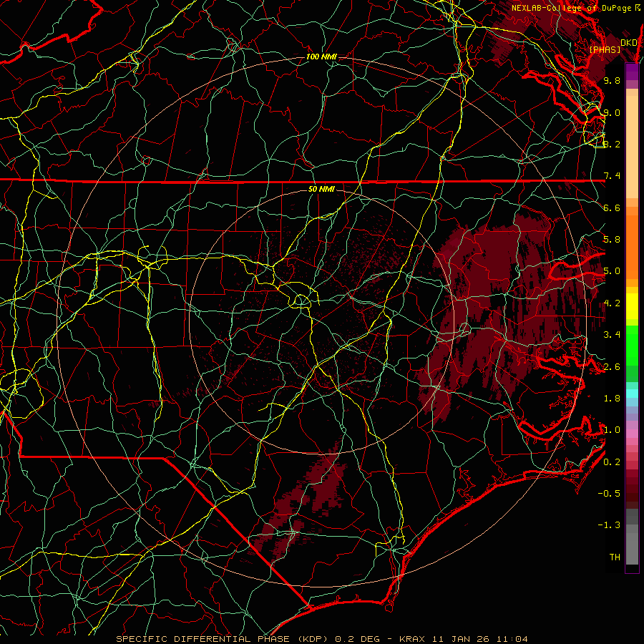Click the 9.8 value on the scale

[612, 80]
